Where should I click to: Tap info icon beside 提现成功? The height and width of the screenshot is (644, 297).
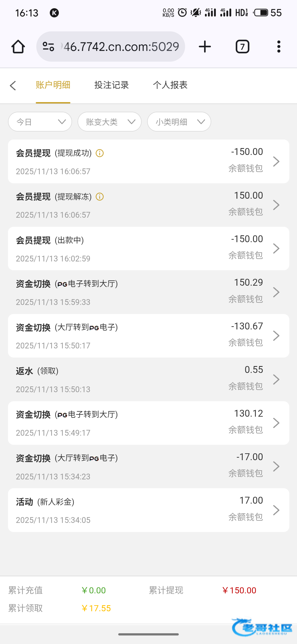100,153
